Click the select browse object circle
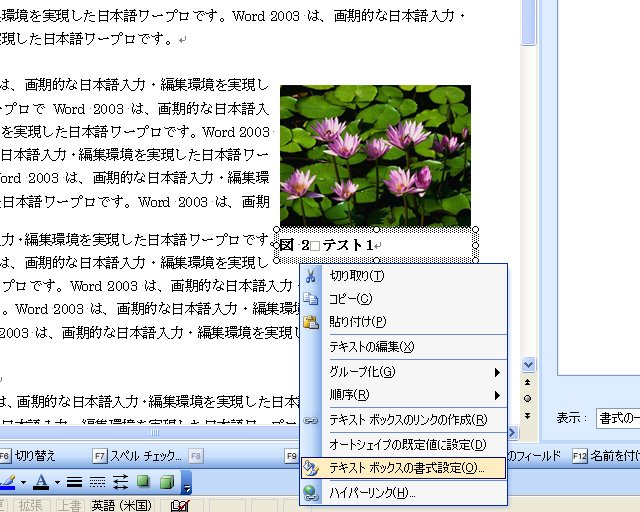 [527, 398]
